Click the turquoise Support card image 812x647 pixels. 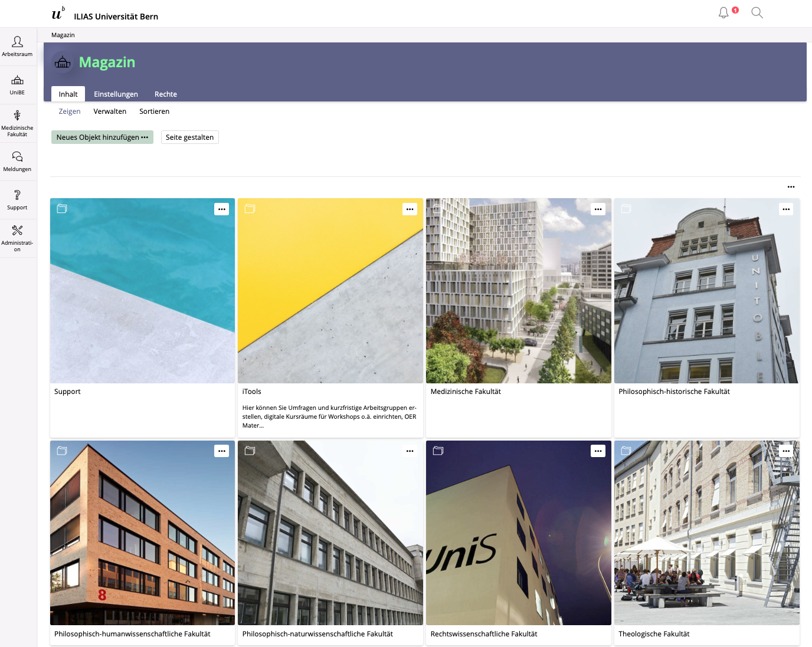click(142, 291)
